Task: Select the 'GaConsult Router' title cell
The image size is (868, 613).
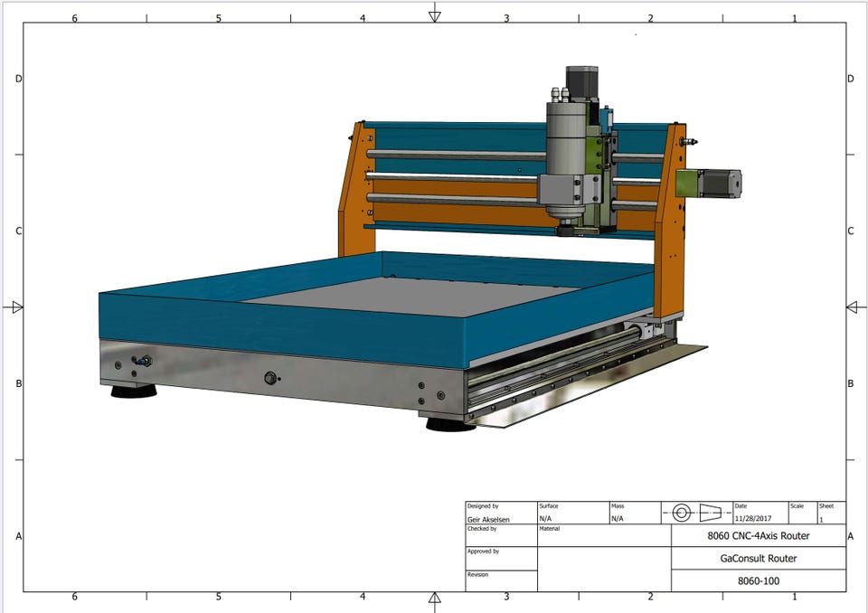Action: coord(759,558)
